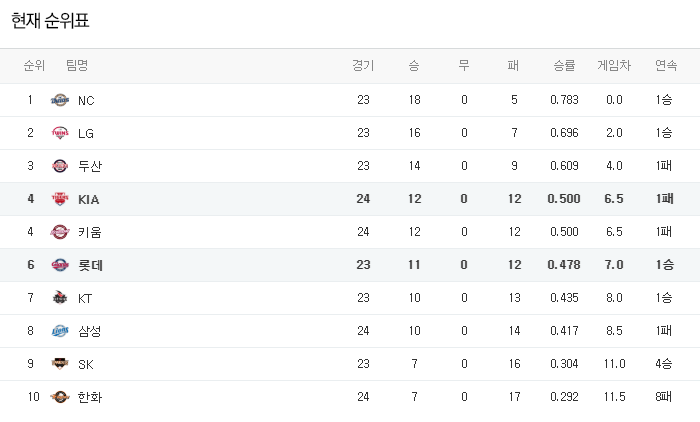
Task: Open the 두산 team name link
Action: click(90, 166)
